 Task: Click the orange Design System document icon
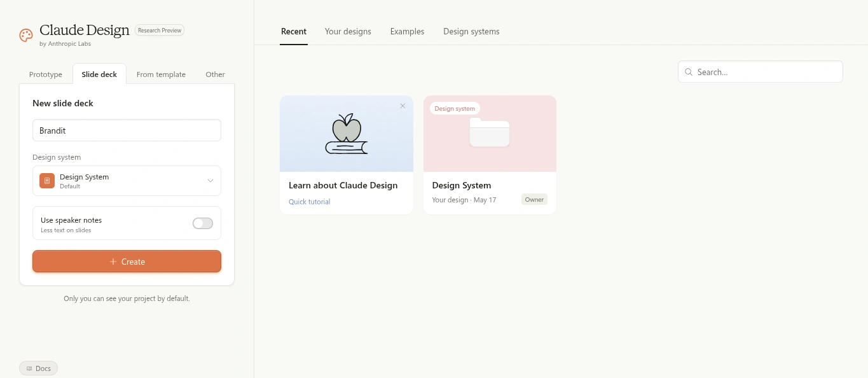[x=47, y=181]
